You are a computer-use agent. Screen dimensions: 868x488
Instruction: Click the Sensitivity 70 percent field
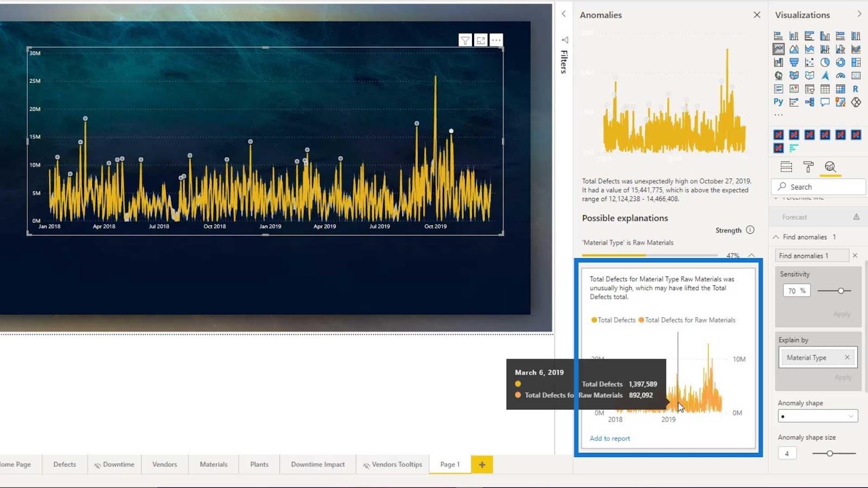[x=796, y=291]
